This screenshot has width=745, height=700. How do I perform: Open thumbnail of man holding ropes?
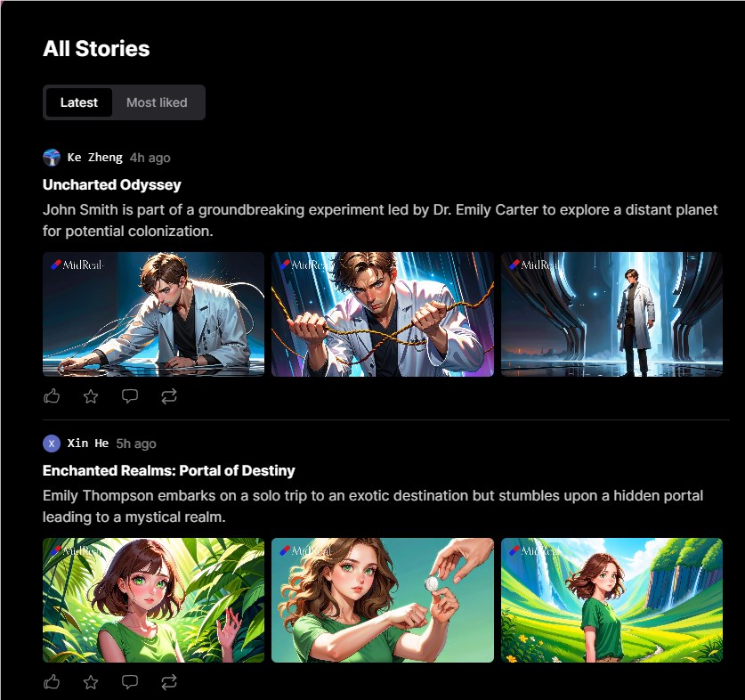click(x=382, y=314)
